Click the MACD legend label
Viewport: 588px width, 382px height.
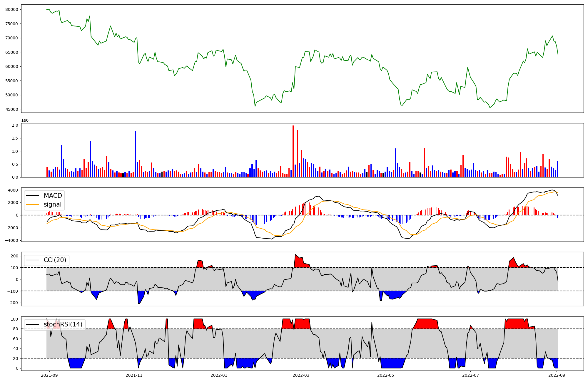[x=53, y=196]
